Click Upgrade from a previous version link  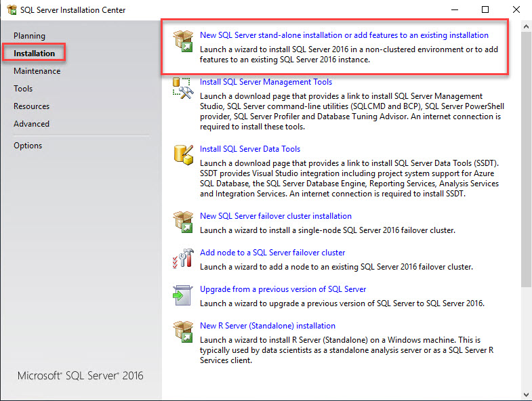click(x=283, y=289)
